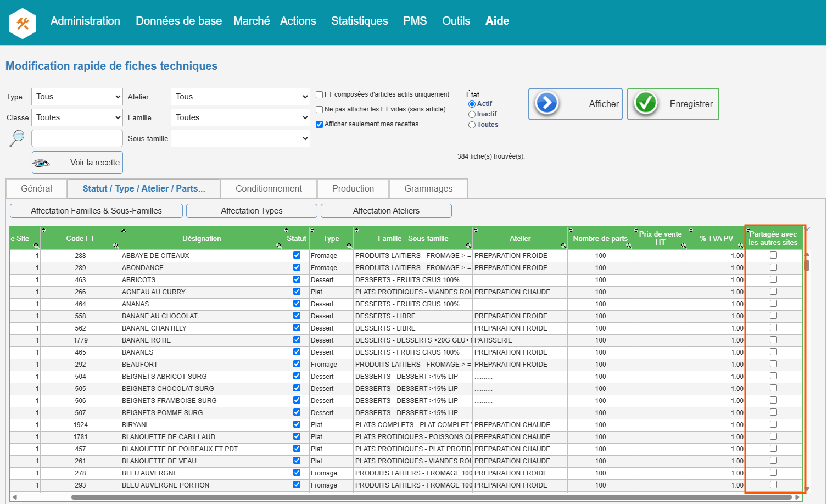Viewport: 827px width, 504px height.
Task: Switch to the Conditionnement tab
Action: point(269,188)
